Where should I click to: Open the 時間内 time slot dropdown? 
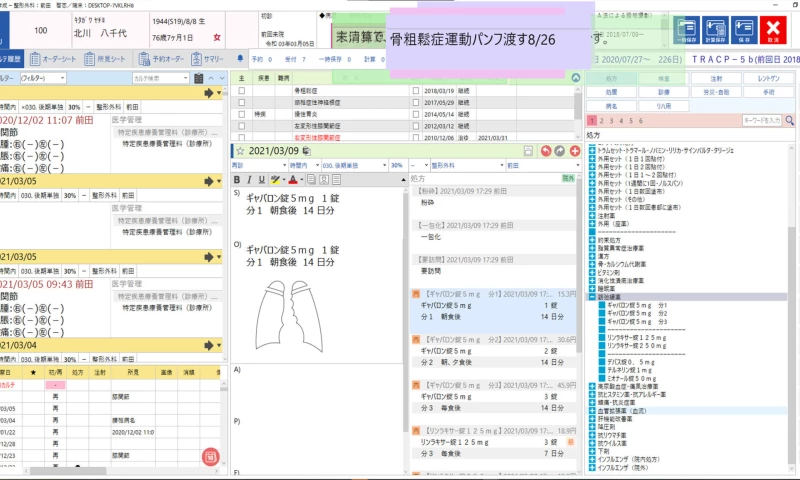pos(304,165)
